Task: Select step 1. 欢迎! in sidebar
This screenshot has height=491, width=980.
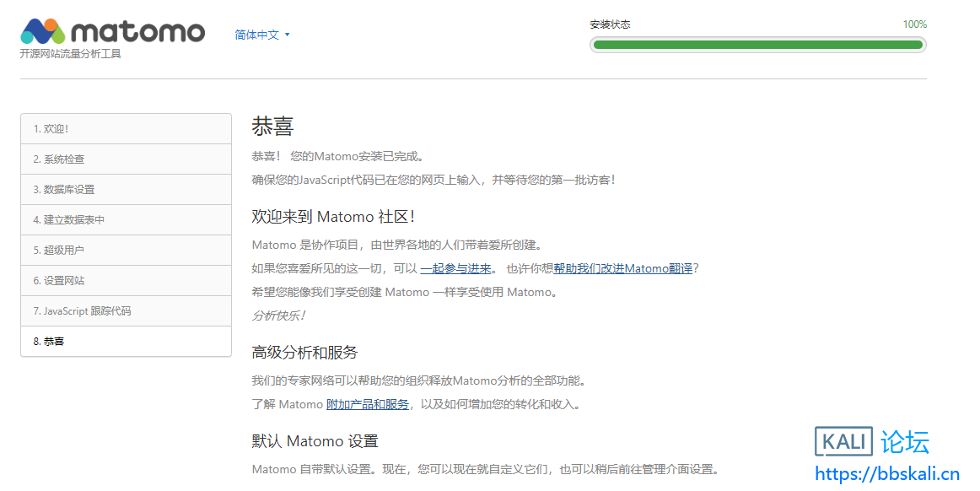Action: point(126,129)
